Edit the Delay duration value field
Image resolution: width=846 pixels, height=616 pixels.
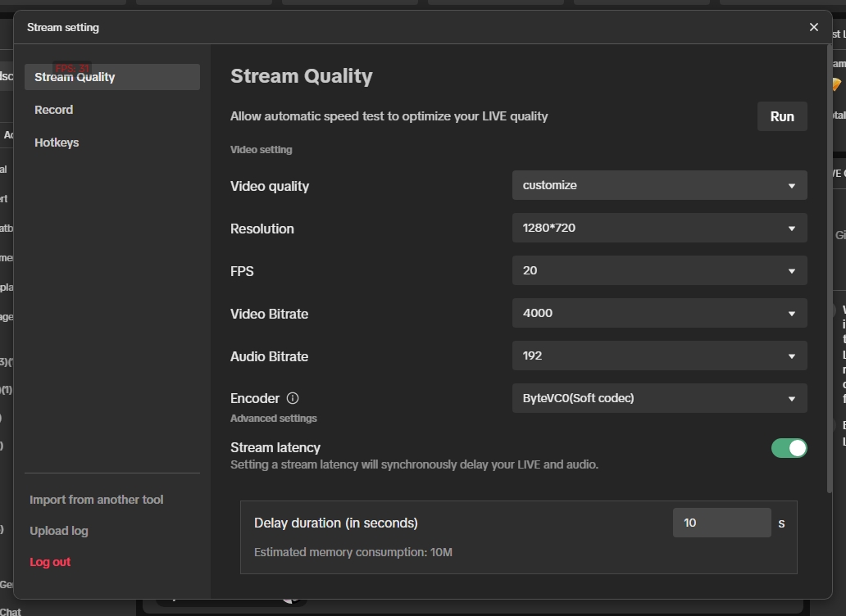pyautogui.click(x=721, y=522)
